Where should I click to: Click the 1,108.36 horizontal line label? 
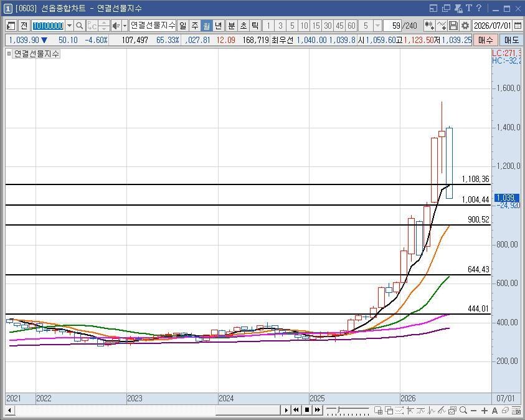coord(475,179)
